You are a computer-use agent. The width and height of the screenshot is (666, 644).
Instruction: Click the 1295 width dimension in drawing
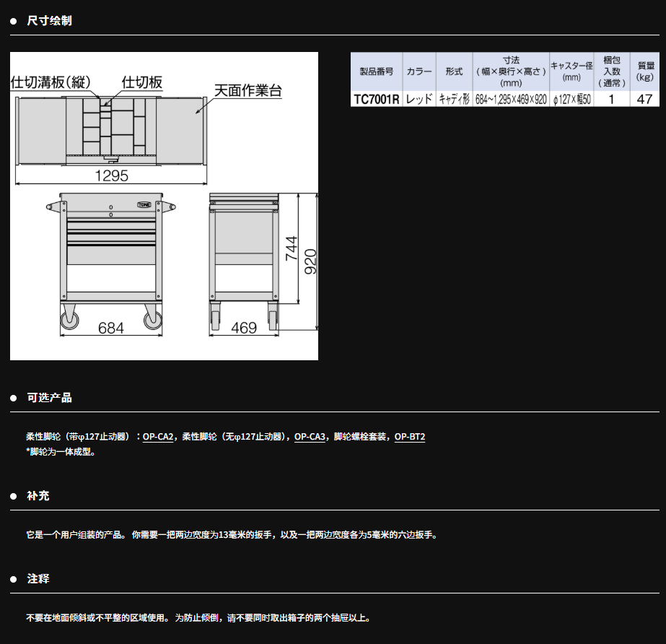click(111, 175)
